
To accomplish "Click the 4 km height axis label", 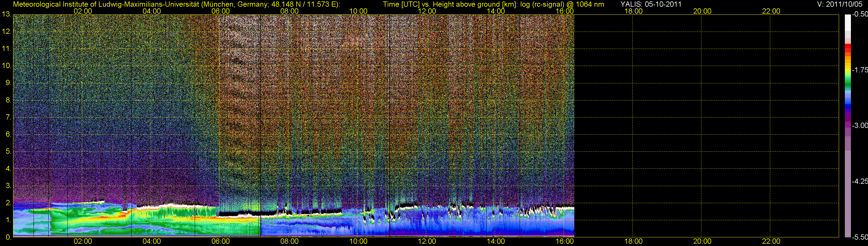I will pos(8,168).
